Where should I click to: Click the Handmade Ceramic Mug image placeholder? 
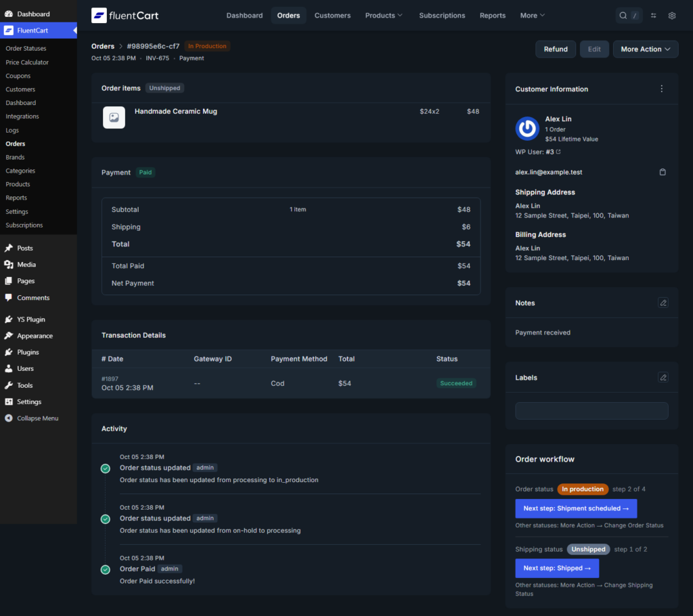tap(114, 117)
